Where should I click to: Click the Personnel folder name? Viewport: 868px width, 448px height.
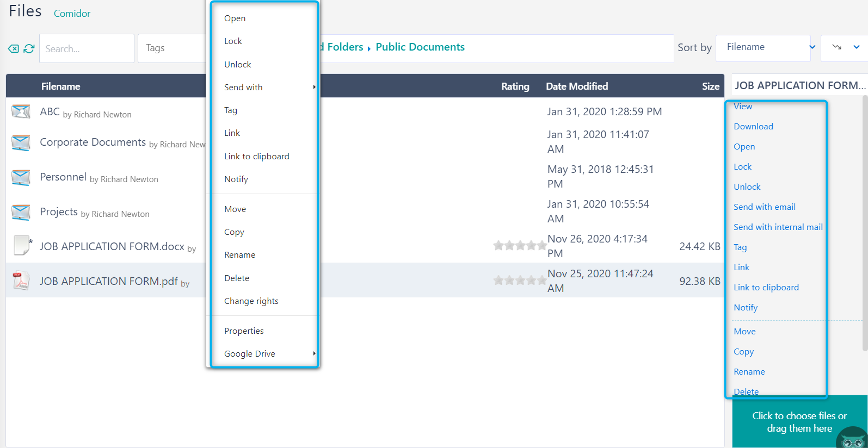pyautogui.click(x=63, y=177)
